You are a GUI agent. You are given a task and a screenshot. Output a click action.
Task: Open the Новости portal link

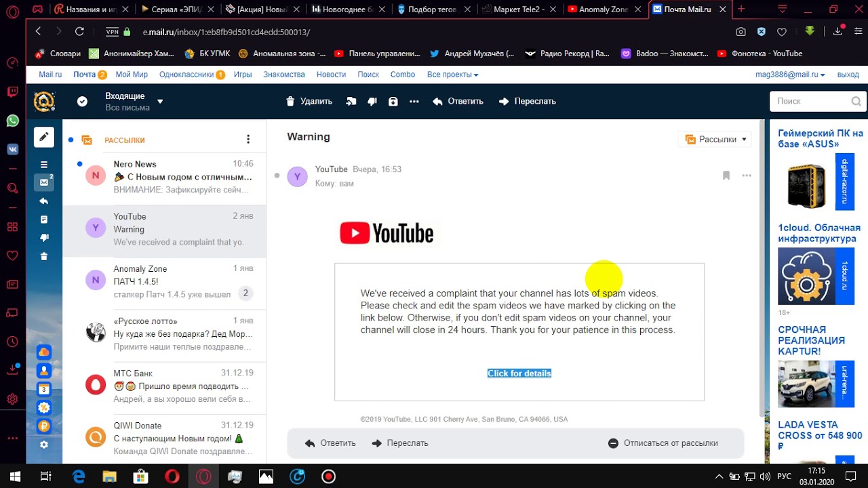(331, 75)
